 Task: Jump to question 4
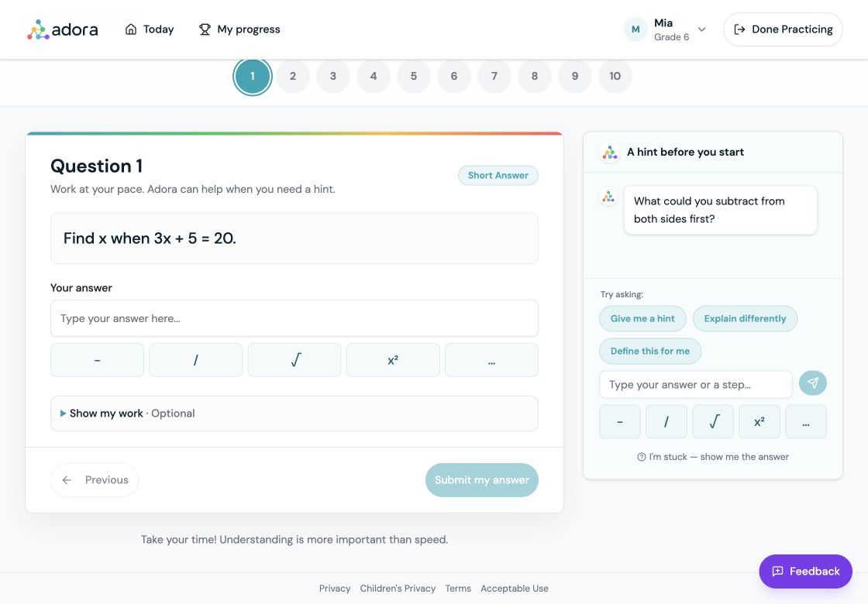point(374,77)
